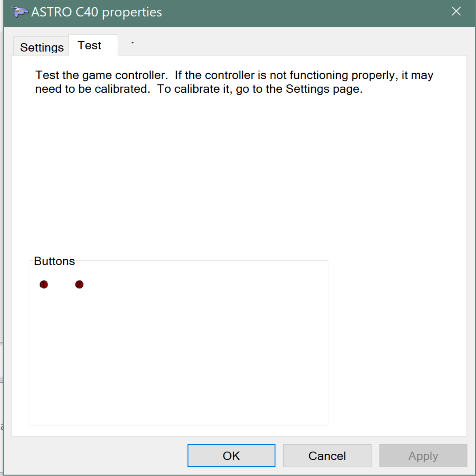Click the ASTRO C40 properties title text
The height and width of the screenshot is (476, 476).
97,12
